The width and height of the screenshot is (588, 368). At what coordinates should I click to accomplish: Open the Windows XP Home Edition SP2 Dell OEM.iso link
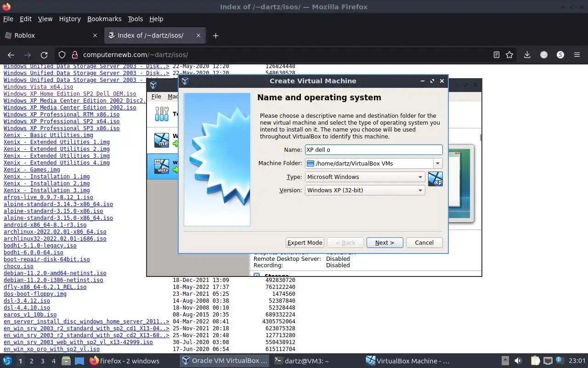70,94
